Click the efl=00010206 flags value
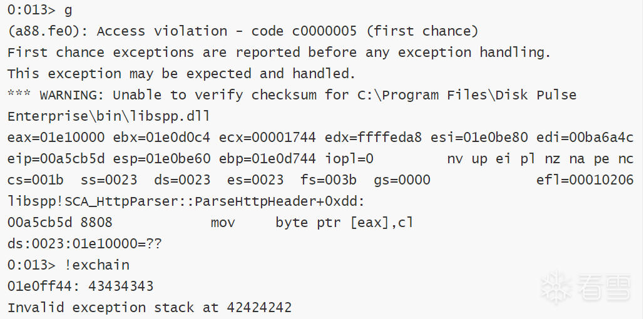 point(585,180)
